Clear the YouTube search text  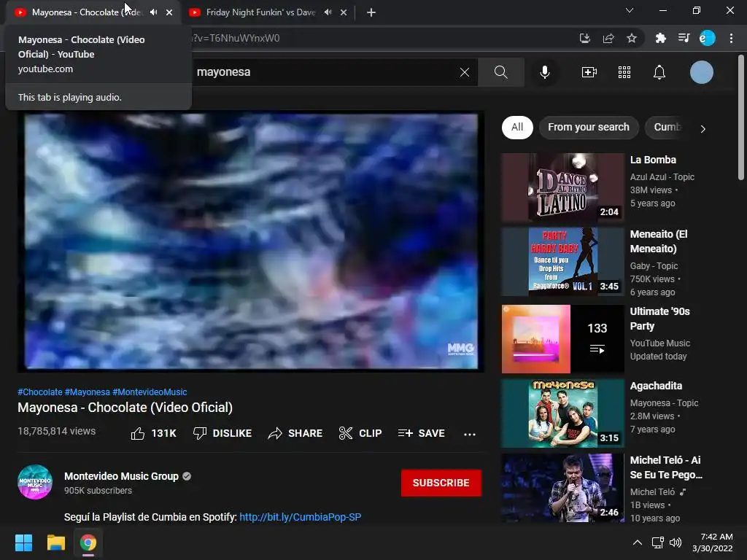[465, 72]
